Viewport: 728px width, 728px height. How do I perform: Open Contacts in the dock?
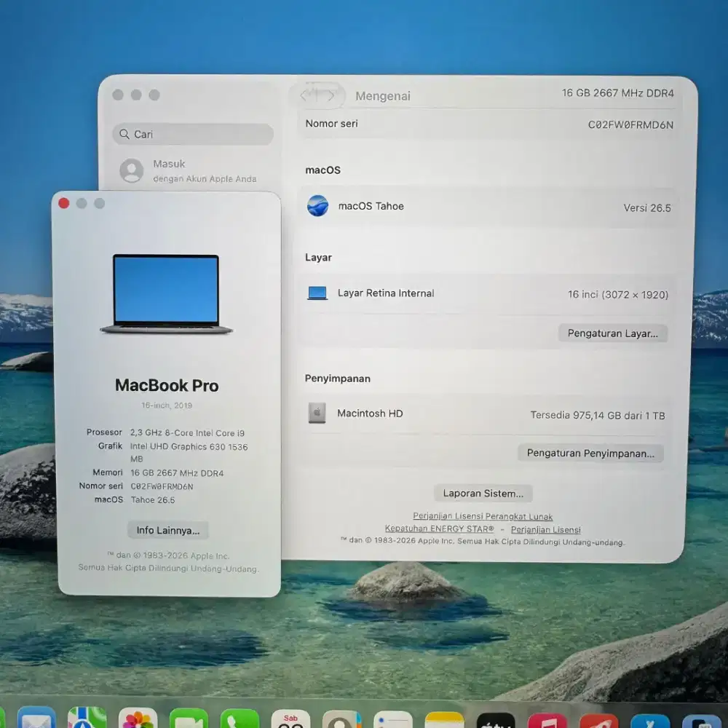click(341, 719)
